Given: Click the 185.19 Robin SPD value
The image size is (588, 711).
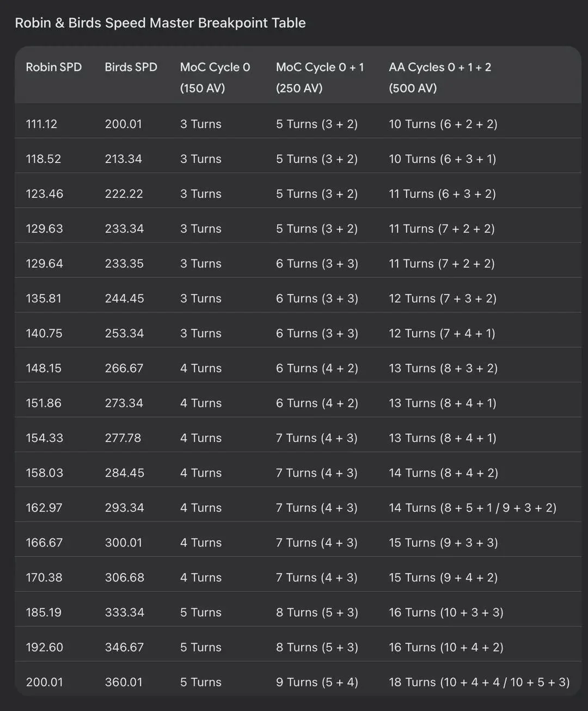Looking at the screenshot, I should pos(44,612).
